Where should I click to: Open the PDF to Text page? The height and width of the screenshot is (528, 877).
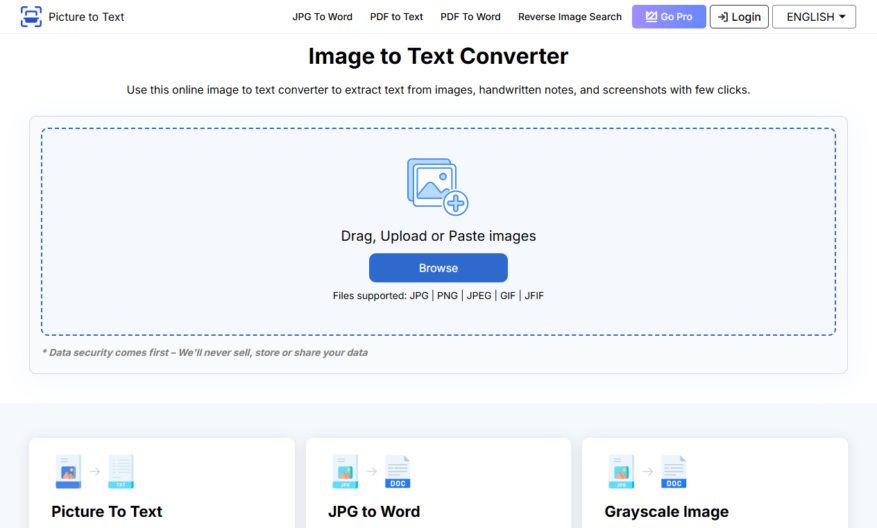396,17
